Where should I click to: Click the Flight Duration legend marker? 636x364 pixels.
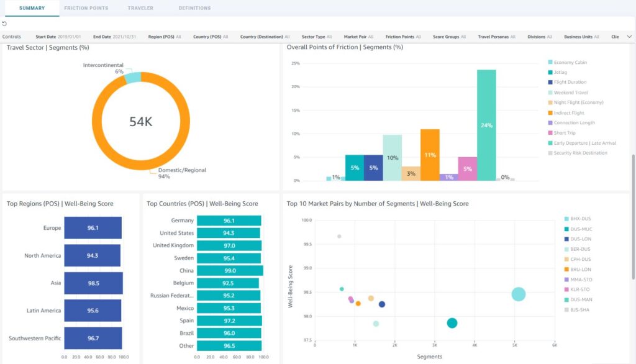552,82
